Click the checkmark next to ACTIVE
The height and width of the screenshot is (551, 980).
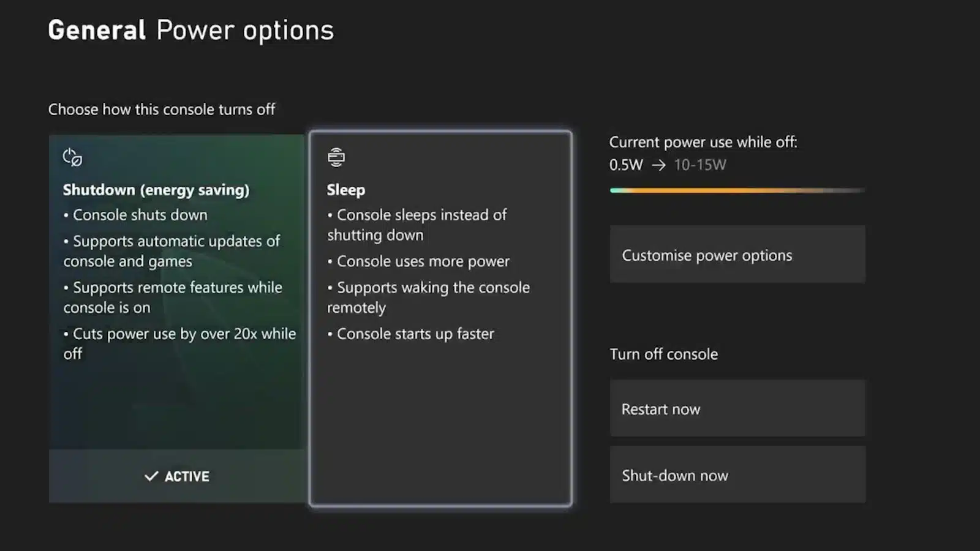point(150,476)
